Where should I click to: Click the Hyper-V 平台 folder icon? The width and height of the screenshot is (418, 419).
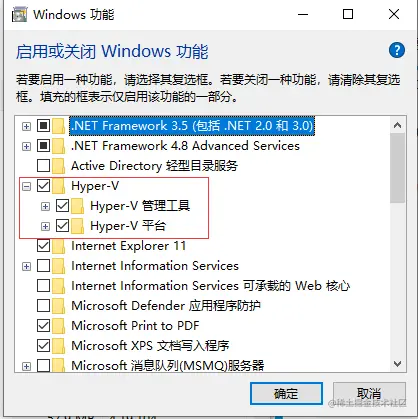point(78,226)
